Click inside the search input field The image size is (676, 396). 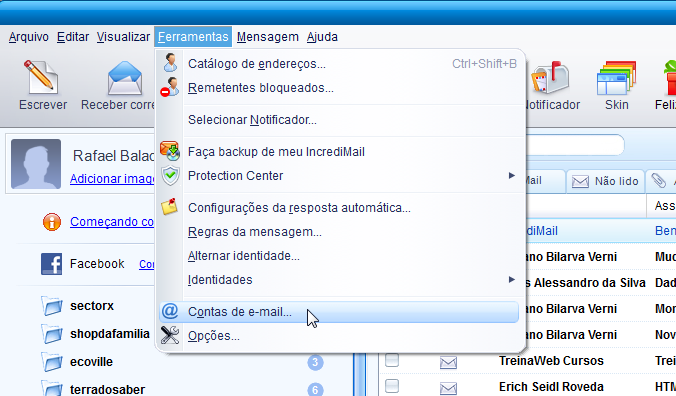click(x=575, y=145)
